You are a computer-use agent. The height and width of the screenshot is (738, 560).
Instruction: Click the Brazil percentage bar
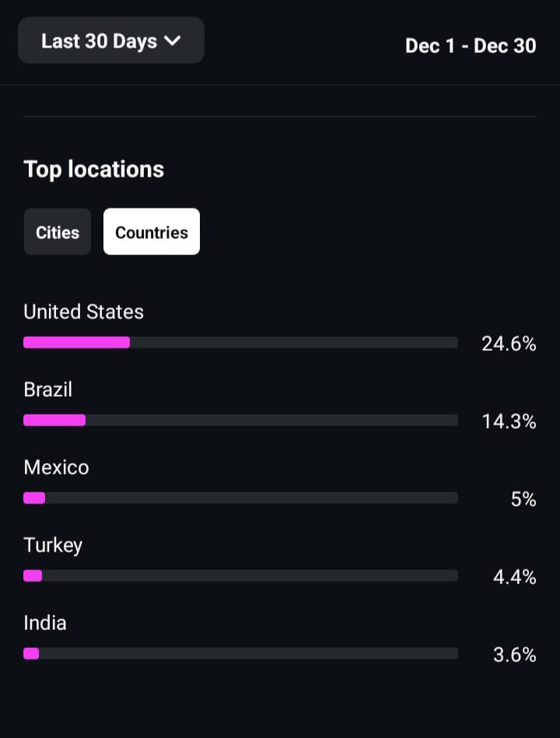coord(240,420)
